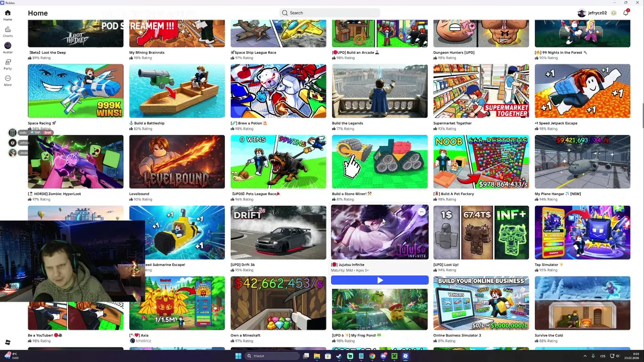Click the play button under Jujutsu Infinite
Screen dimensions: 644x362
tap(380, 280)
